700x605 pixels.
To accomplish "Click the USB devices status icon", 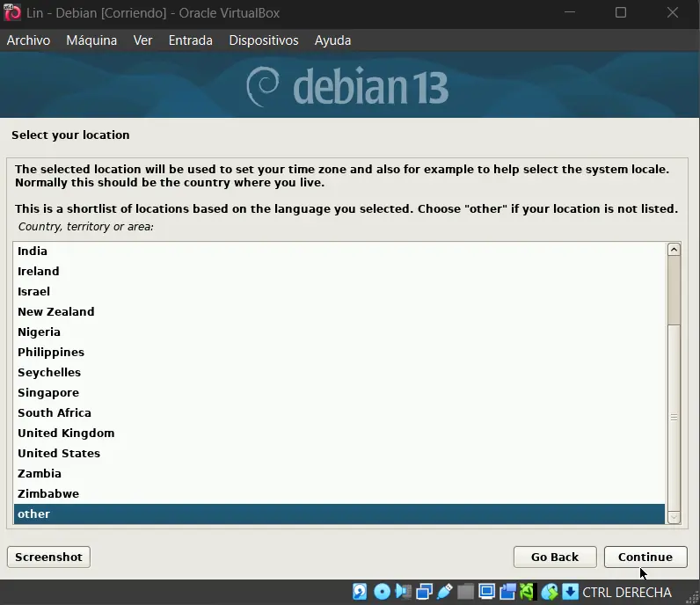I will pyautogui.click(x=445, y=592).
